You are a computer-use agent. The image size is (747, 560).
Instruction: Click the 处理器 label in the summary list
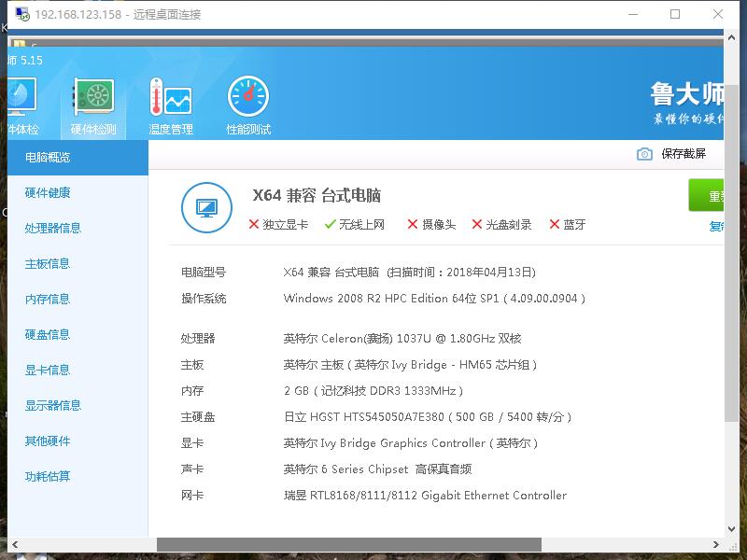click(x=198, y=339)
